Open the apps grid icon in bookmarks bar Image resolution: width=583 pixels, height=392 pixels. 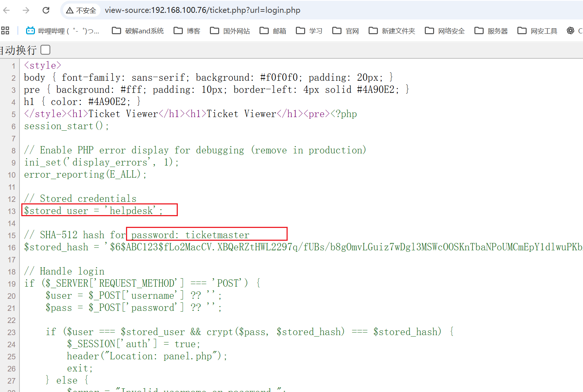coord(5,31)
